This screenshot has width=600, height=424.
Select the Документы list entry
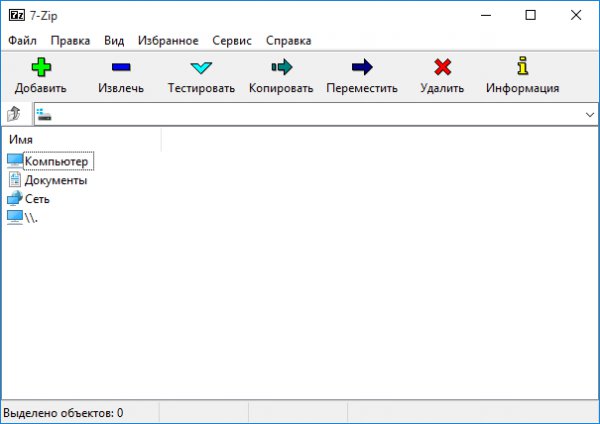[56, 180]
